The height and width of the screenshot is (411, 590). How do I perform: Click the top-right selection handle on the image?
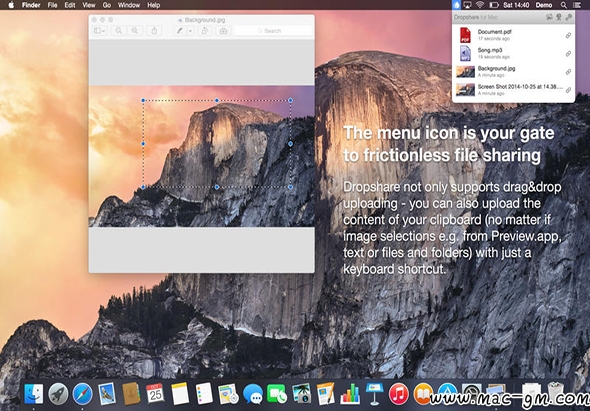[290, 100]
